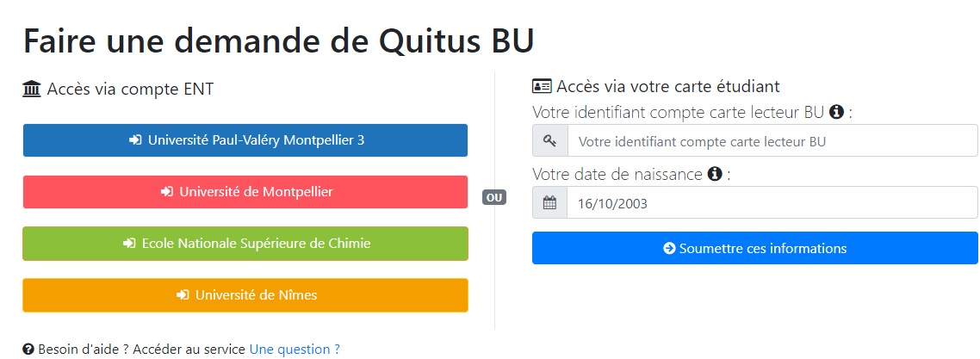This screenshot has width=980, height=359.
Task: Click the ID card icon near carte étudiant
Action: 542,86
